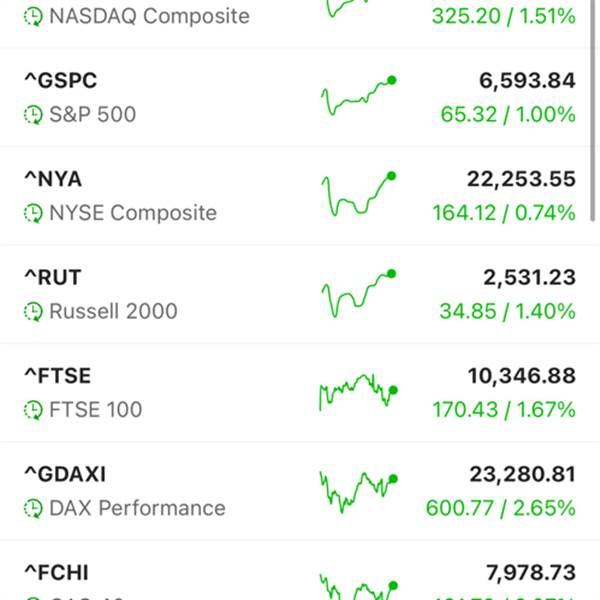The height and width of the screenshot is (600, 600).
Task: Click the clock icon beside DAX Performance
Action: coord(34,508)
